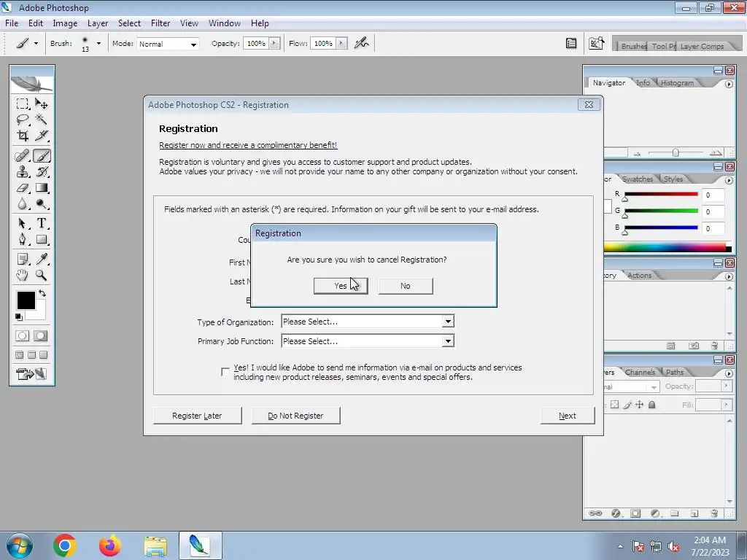Select the Pen tool
Screen dimensions: 747x560
[22, 239]
